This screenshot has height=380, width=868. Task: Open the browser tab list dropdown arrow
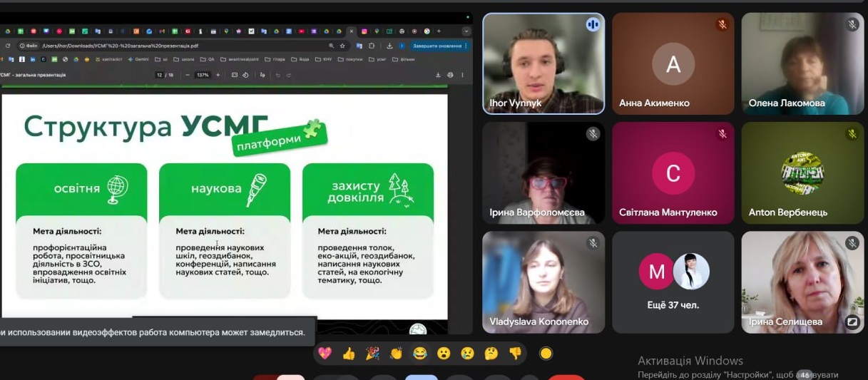(x=466, y=31)
